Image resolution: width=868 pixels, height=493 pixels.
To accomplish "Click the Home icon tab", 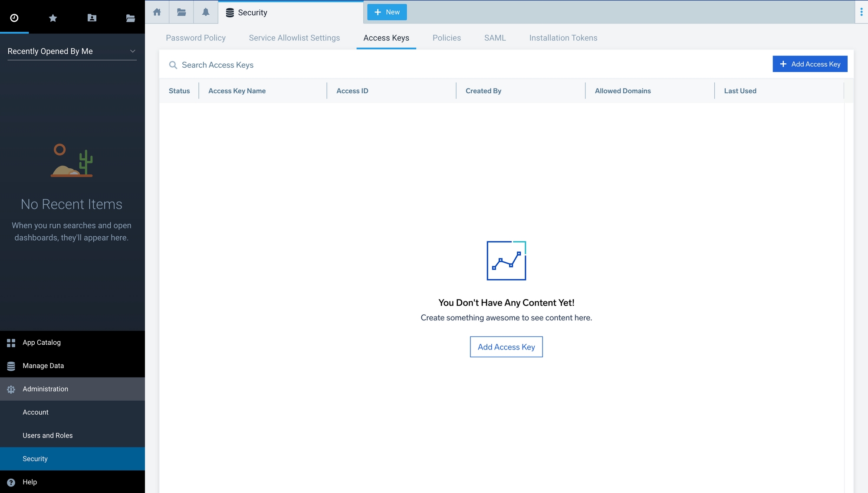I will [157, 12].
